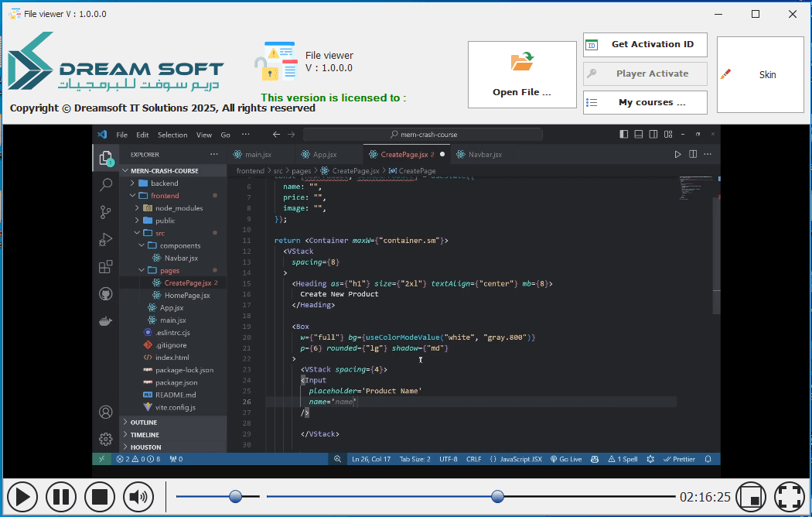
Task: Adjust the volume slider handle
Action: [236, 496]
